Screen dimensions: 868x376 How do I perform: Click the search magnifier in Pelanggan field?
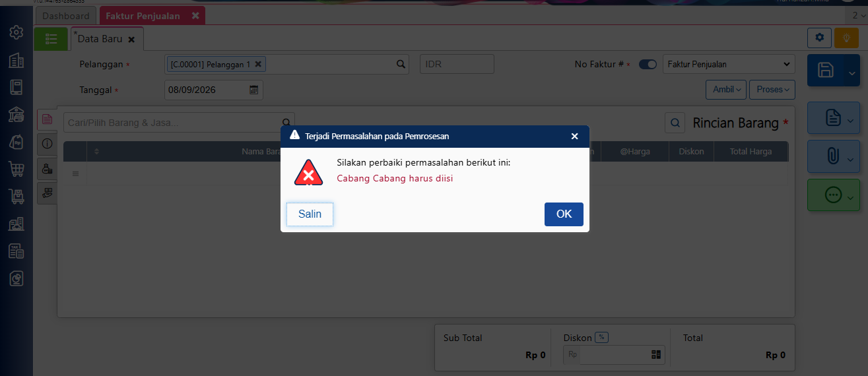click(401, 64)
